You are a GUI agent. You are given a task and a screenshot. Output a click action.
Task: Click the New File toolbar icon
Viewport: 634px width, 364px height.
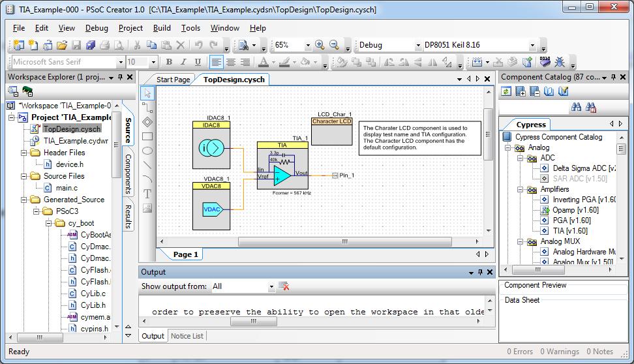coord(33,45)
